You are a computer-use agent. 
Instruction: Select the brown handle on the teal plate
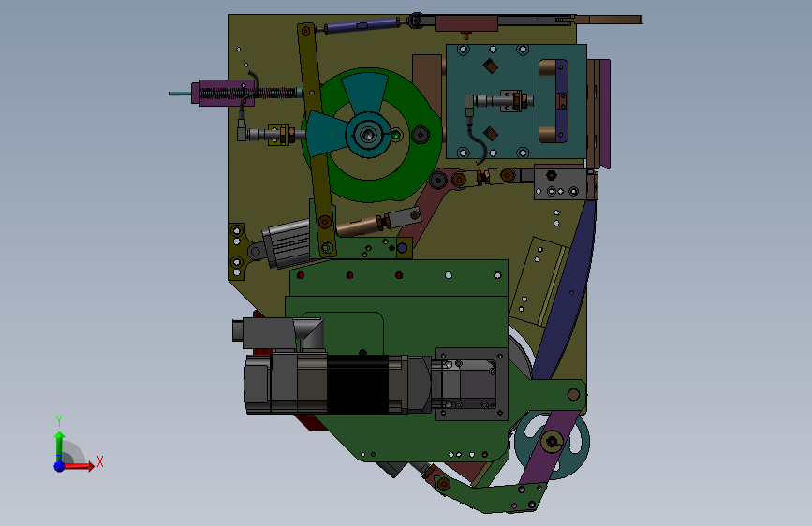547,101
